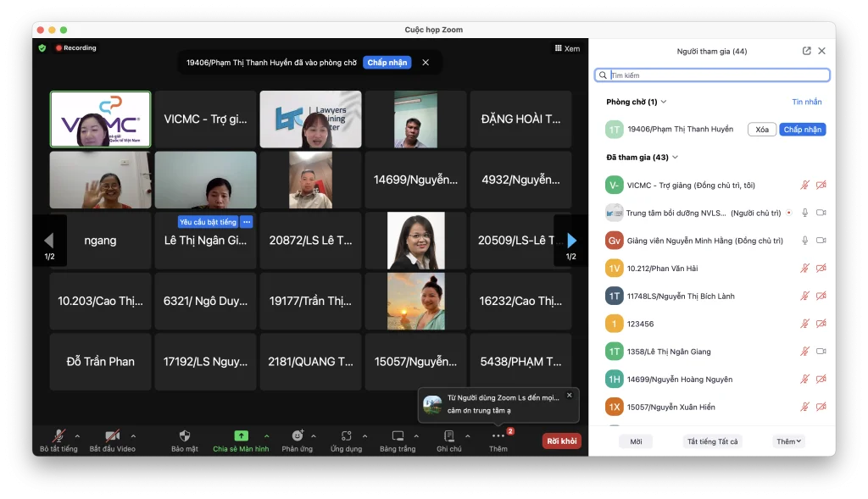Admit Phạm Thị Thanh Huyền via Chấp nhận in list
Viewport: 868px width, 499px height.
802,130
